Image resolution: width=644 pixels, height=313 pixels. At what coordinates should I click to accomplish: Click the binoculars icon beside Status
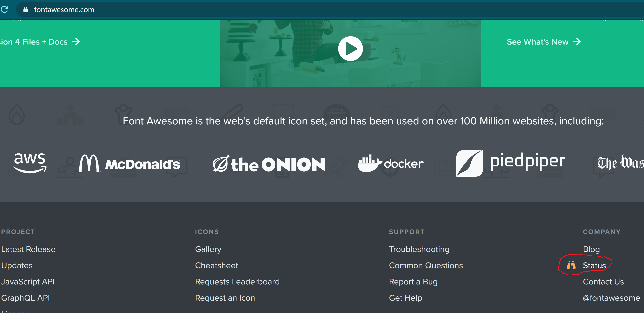click(x=571, y=265)
